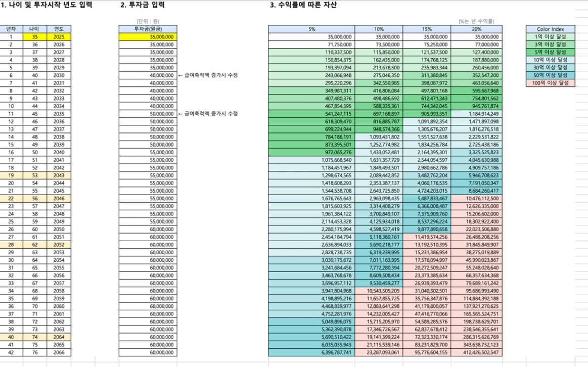Viewport: 588px width, 367px height.
Task: Click the 20% return column header
Action: pos(476,29)
